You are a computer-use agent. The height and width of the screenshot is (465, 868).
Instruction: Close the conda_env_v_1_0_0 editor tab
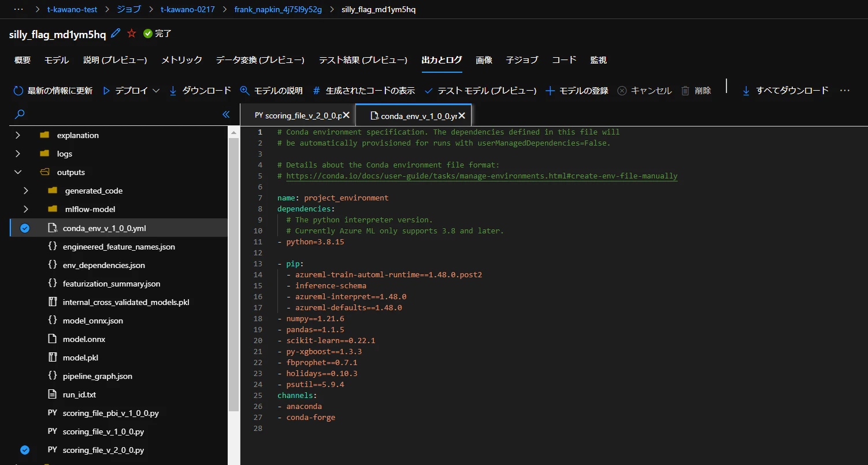click(462, 115)
